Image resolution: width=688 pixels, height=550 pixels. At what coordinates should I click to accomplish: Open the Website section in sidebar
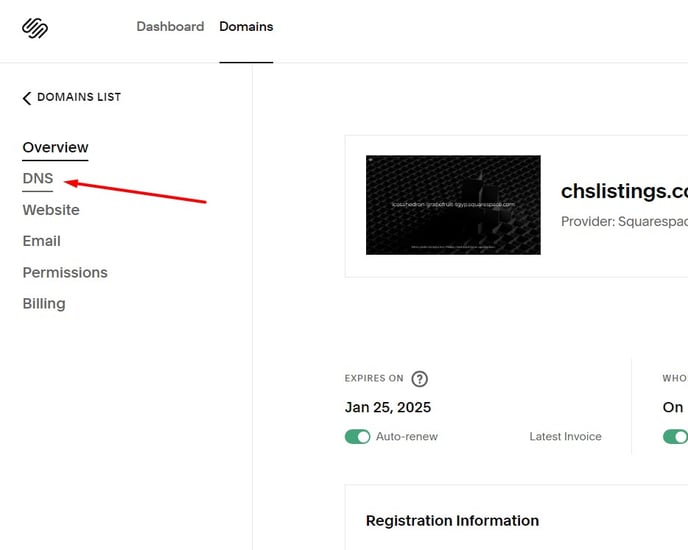(x=51, y=210)
